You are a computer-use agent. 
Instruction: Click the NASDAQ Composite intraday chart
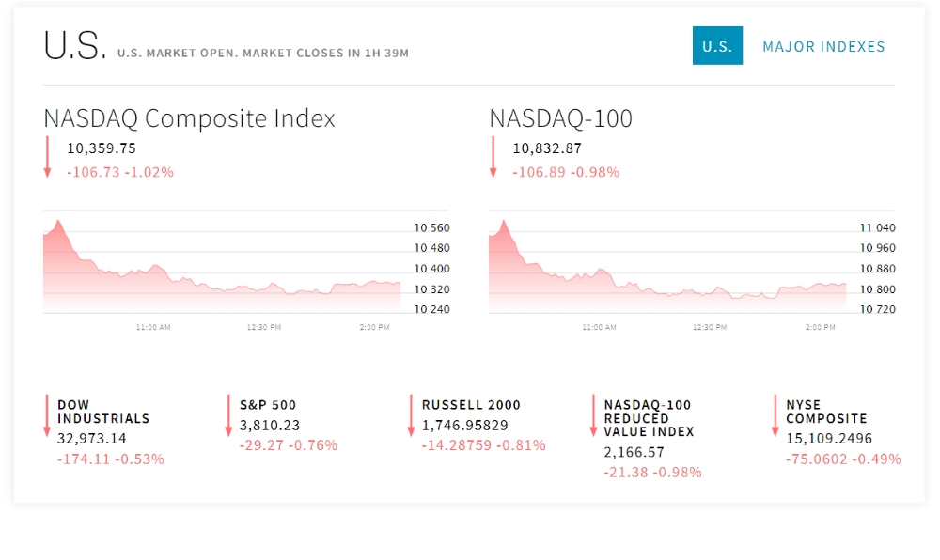pyautogui.click(x=222, y=268)
